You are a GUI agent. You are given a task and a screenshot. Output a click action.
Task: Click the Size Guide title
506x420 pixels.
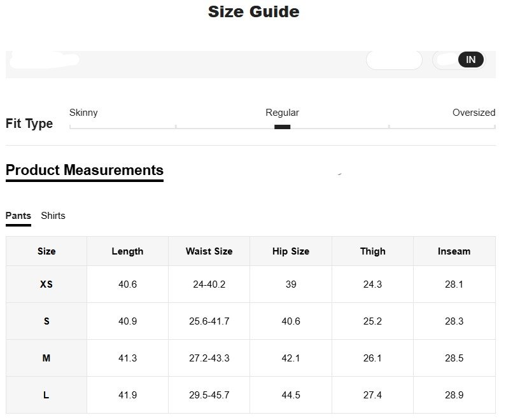(x=253, y=11)
